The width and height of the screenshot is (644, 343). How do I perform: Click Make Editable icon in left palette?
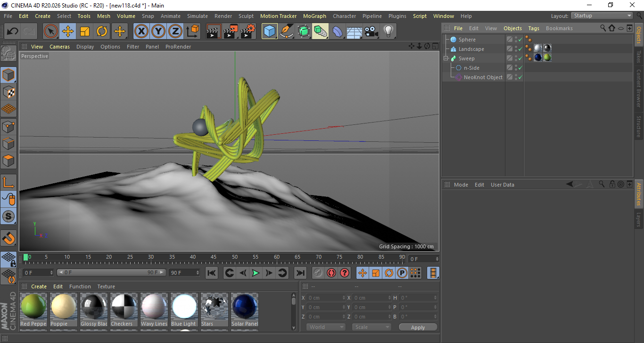[x=8, y=53]
